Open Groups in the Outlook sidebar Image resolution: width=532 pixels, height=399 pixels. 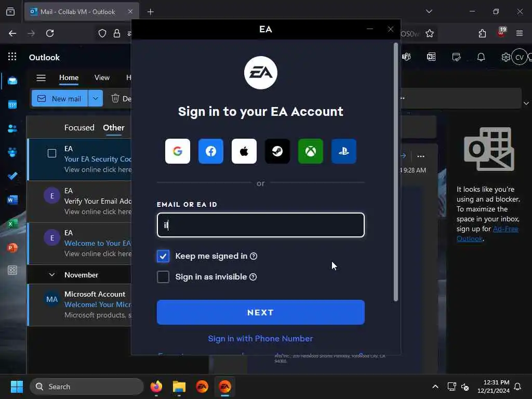pyautogui.click(x=12, y=152)
